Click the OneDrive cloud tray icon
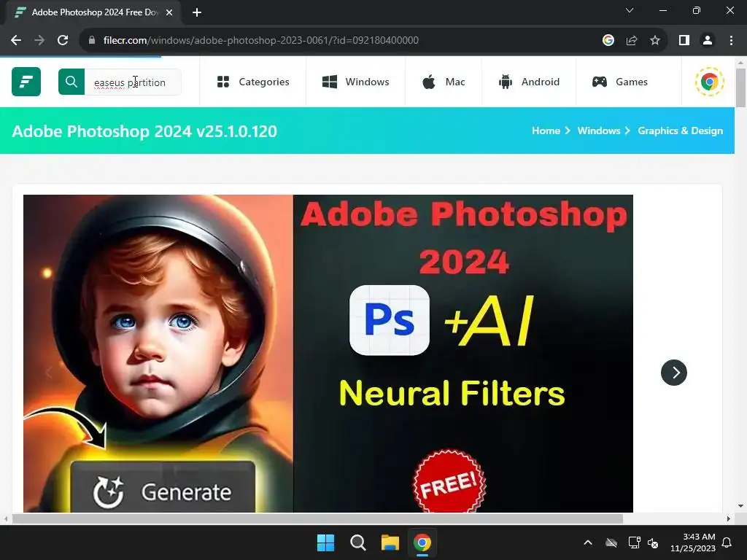 [611, 542]
